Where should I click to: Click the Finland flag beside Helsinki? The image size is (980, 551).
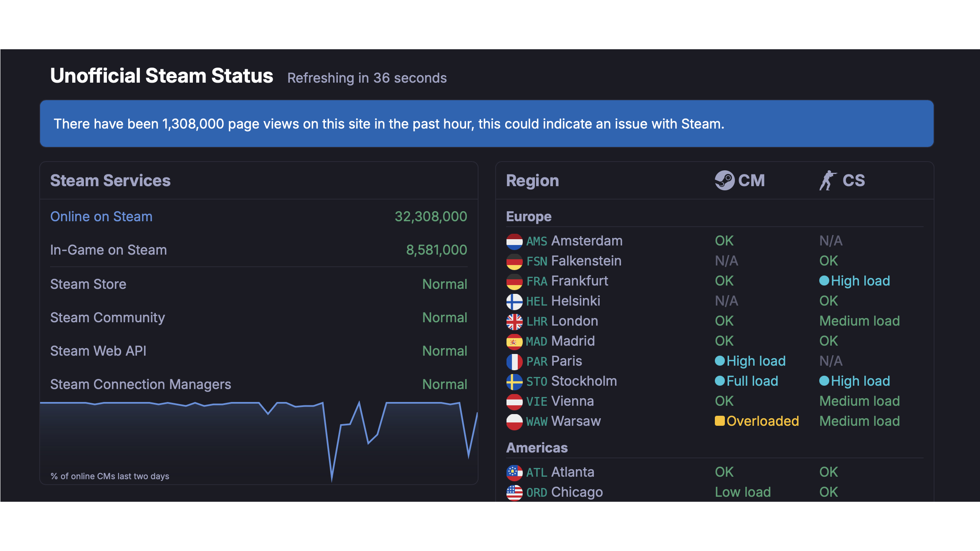514,301
